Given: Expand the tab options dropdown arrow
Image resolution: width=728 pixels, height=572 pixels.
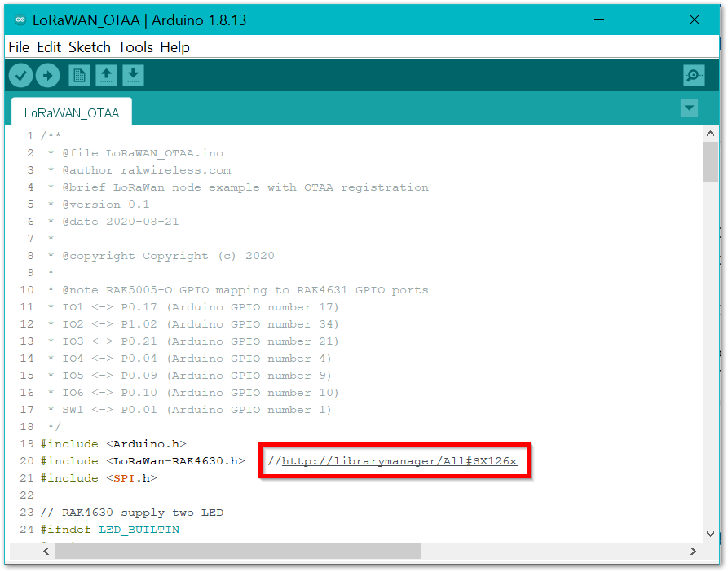Looking at the screenshot, I should point(690,108).
